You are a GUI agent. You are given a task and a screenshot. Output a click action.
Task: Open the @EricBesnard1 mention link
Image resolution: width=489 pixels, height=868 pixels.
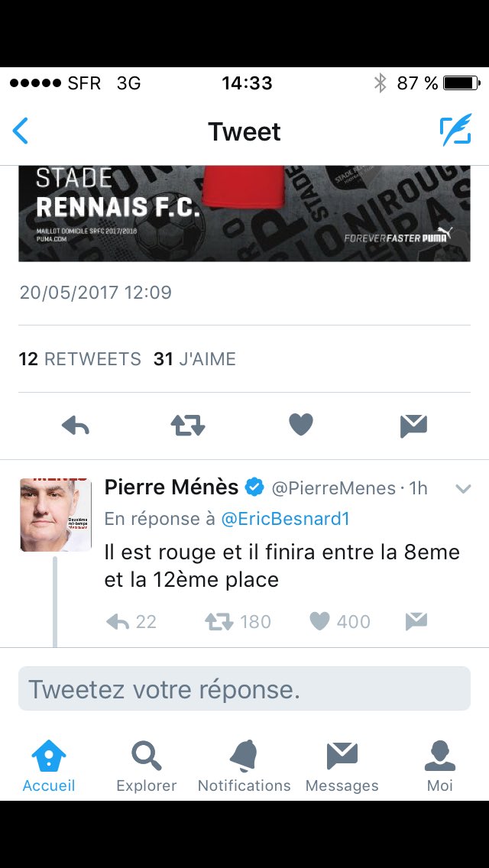click(x=285, y=519)
